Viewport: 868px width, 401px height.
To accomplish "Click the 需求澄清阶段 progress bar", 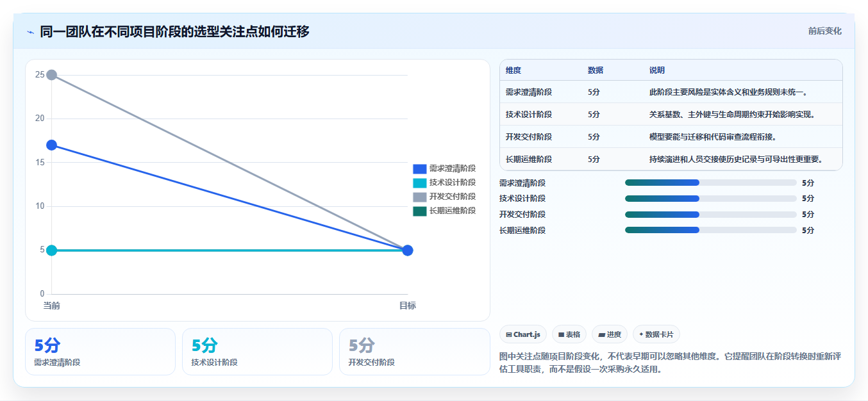I will [x=711, y=183].
